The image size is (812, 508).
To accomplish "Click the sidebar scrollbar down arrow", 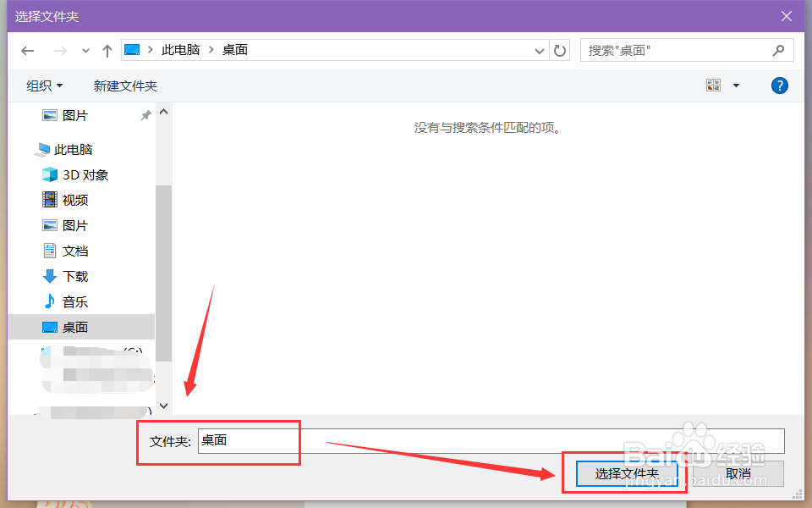I will [163, 406].
